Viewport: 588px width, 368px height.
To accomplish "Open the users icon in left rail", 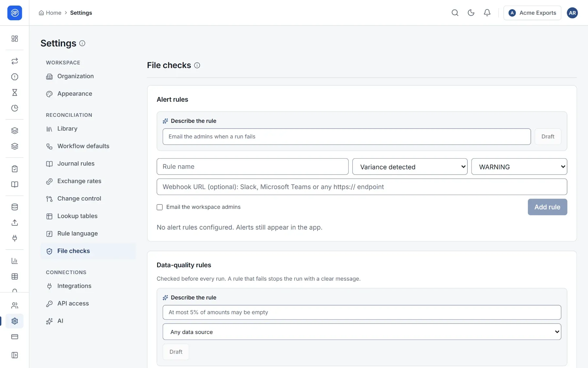I will click(15, 306).
